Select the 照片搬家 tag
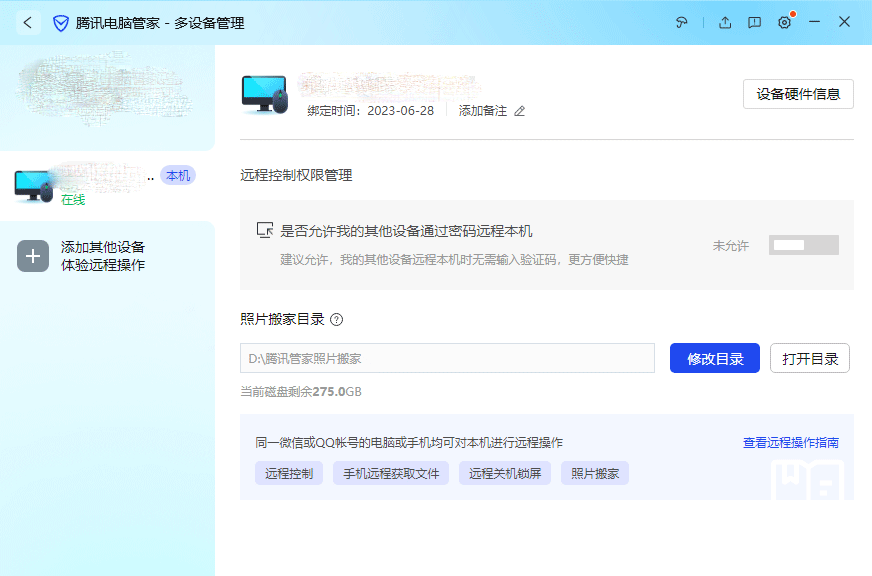This screenshot has height=576, width=872. point(595,474)
